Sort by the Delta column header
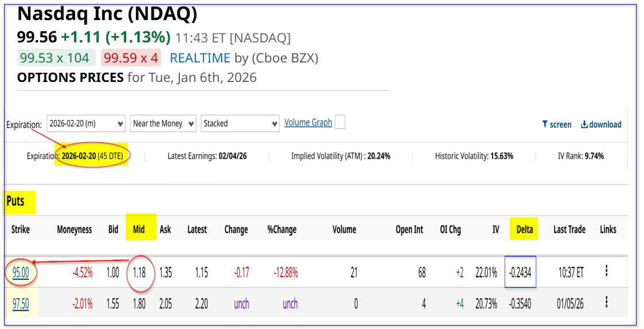The image size is (644, 329). tap(524, 230)
